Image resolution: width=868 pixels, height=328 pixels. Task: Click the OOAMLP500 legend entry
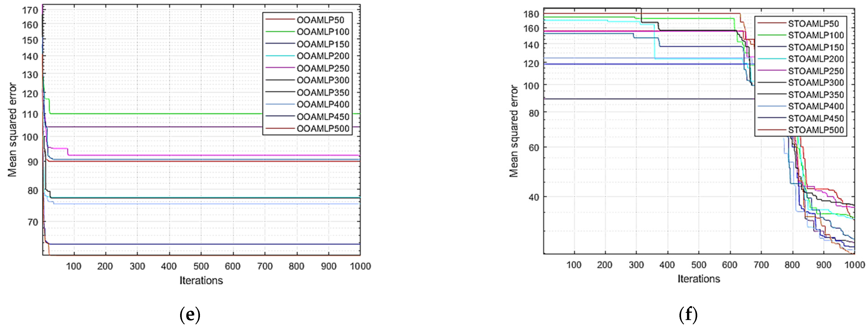point(323,129)
